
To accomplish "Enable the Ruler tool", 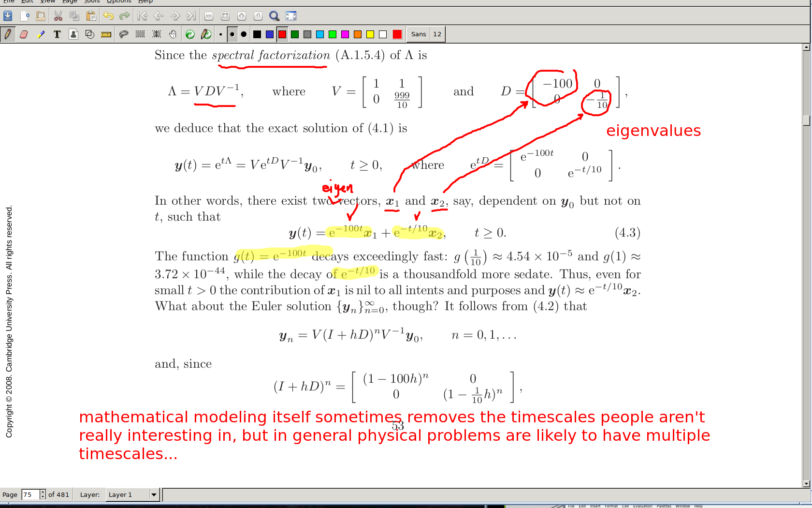I will 106,34.
